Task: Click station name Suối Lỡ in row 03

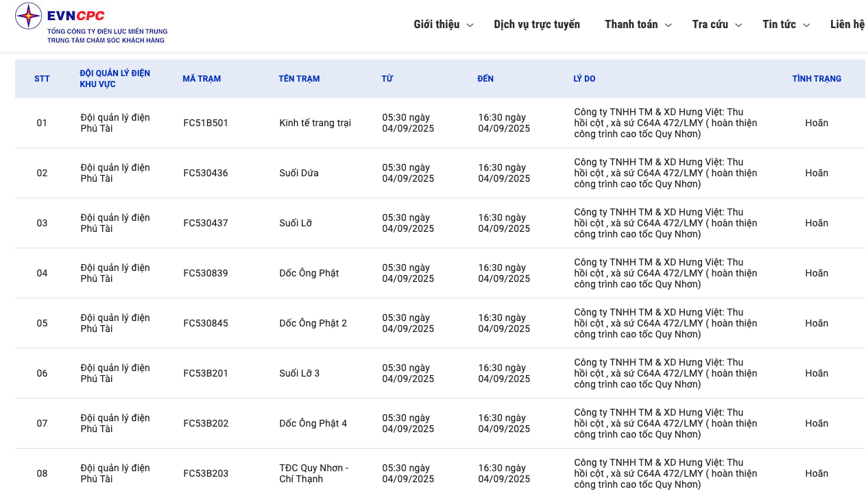Action: 296,223
